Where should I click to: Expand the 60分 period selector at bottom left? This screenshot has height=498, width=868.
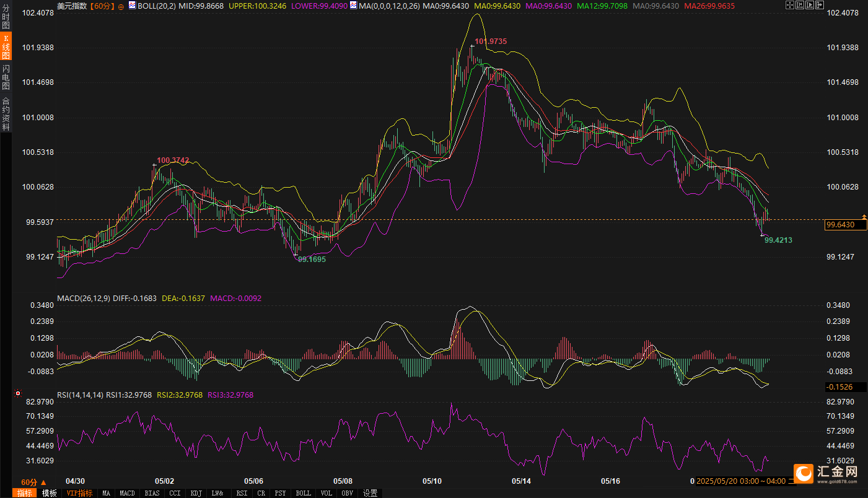point(33,482)
